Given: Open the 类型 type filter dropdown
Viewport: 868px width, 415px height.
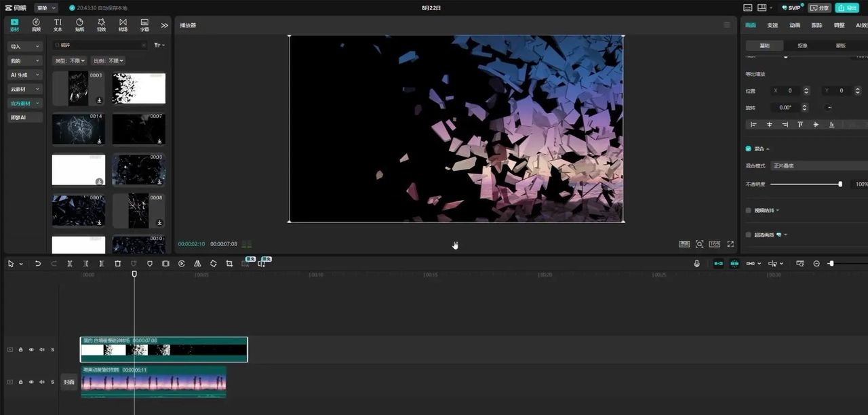Looking at the screenshot, I should [x=69, y=61].
